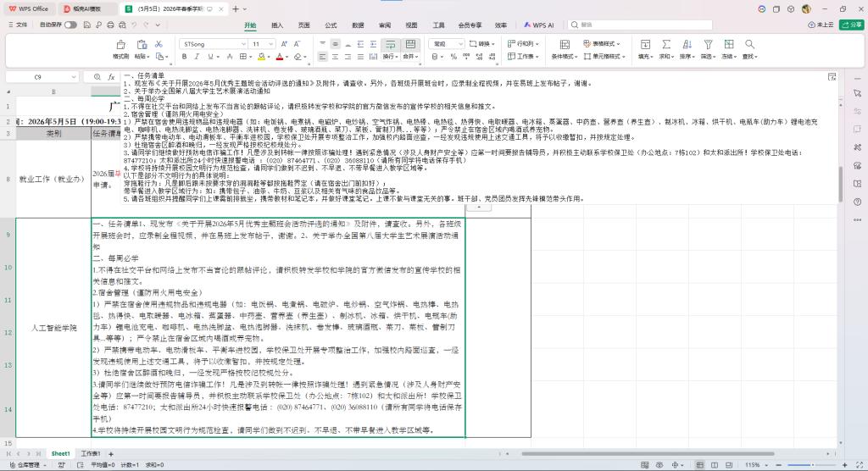Select the 人工智能学院 cell
The height and width of the screenshot is (471, 868).
53,328
